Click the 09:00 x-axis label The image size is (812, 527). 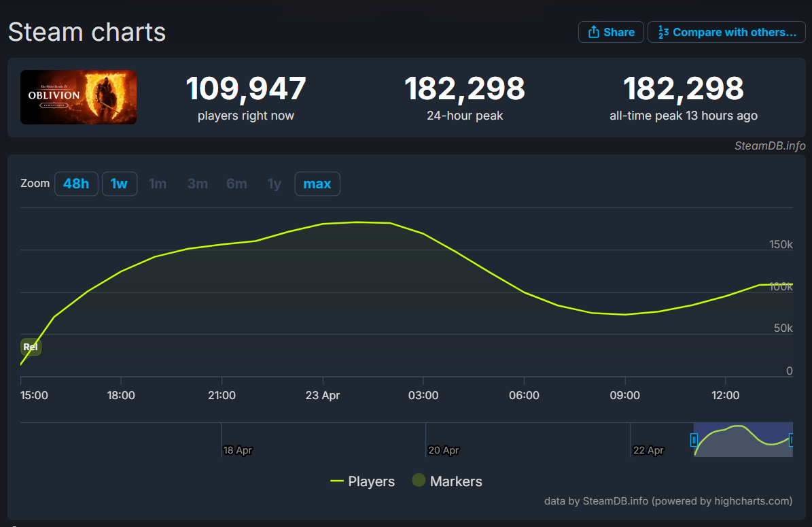[x=625, y=395]
